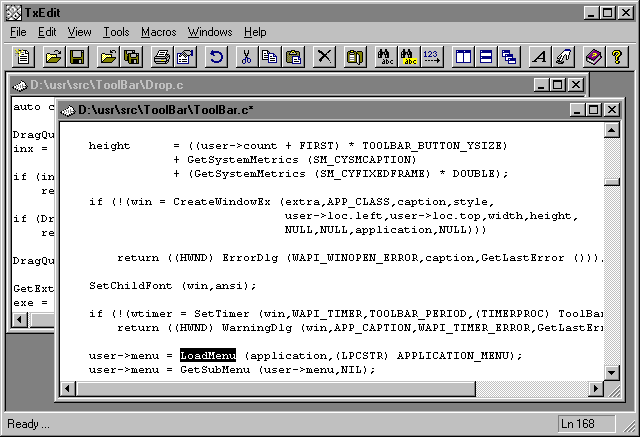Click the first Open file folder icon
The width and height of the screenshot is (640, 437).
[x=53, y=57]
